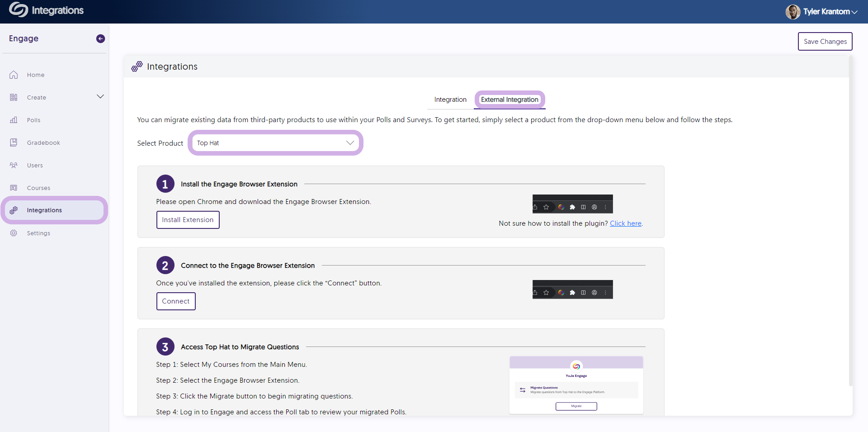The width and height of the screenshot is (868, 432).
Task: Click the 'Connect to the Engage Browser Extension' heading
Action: tap(248, 266)
